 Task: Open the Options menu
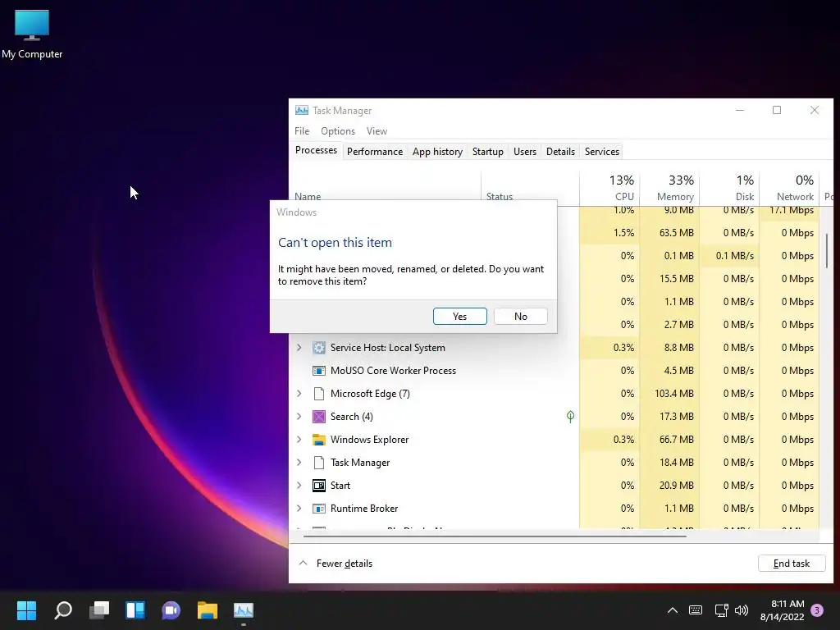[337, 131]
